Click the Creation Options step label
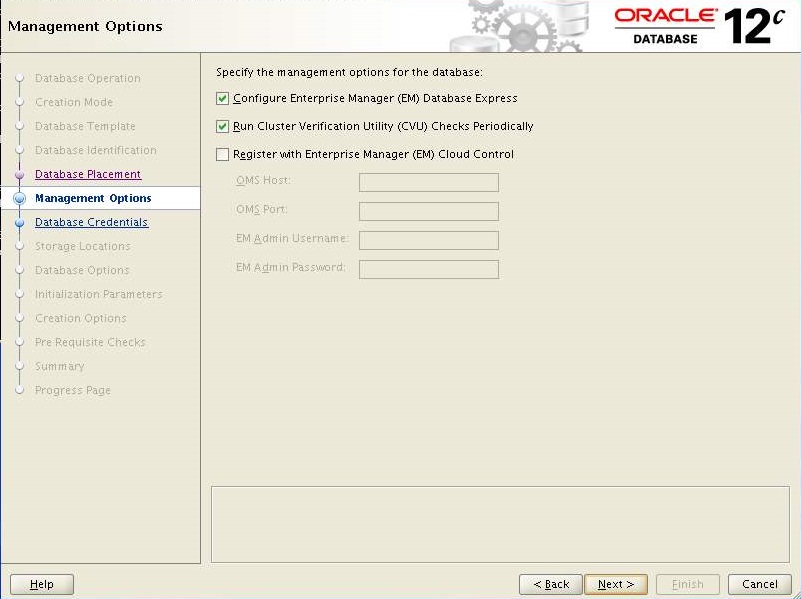The height and width of the screenshot is (599, 801). tap(81, 318)
